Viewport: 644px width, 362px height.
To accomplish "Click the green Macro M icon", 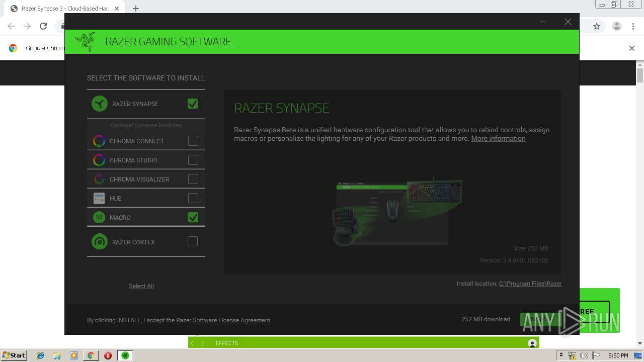I will point(99,218).
